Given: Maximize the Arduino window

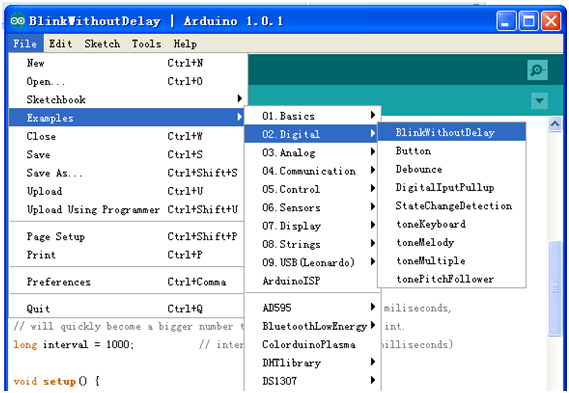Looking at the screenshot, I should 528,21.
